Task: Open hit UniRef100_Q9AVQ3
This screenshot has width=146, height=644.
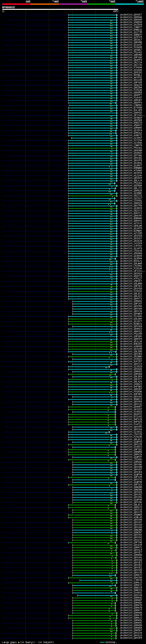Action: point(131,113)
